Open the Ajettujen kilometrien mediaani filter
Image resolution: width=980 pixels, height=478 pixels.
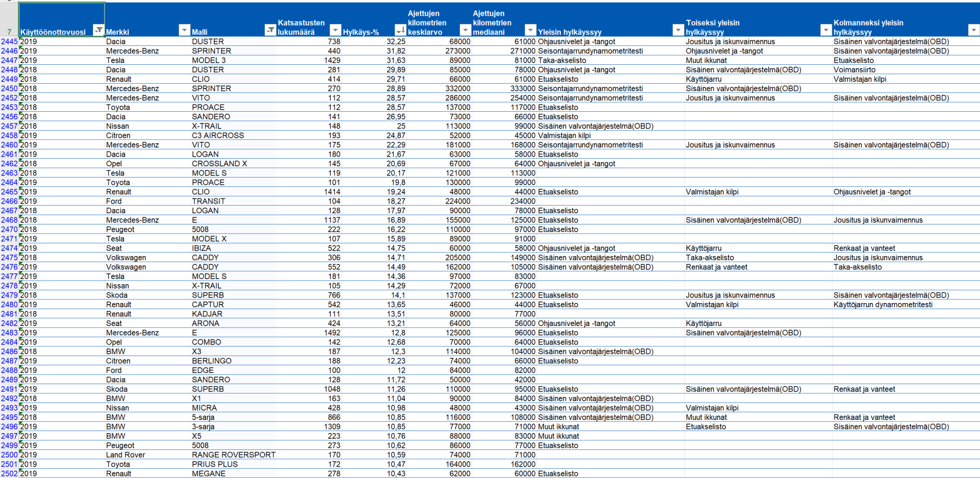coord(531,30)
